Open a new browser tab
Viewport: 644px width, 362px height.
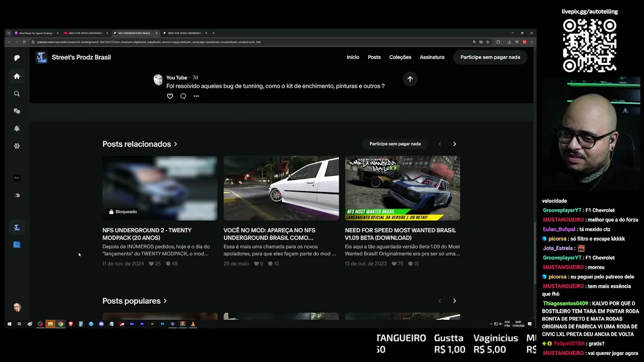click(x=213, y=33)
